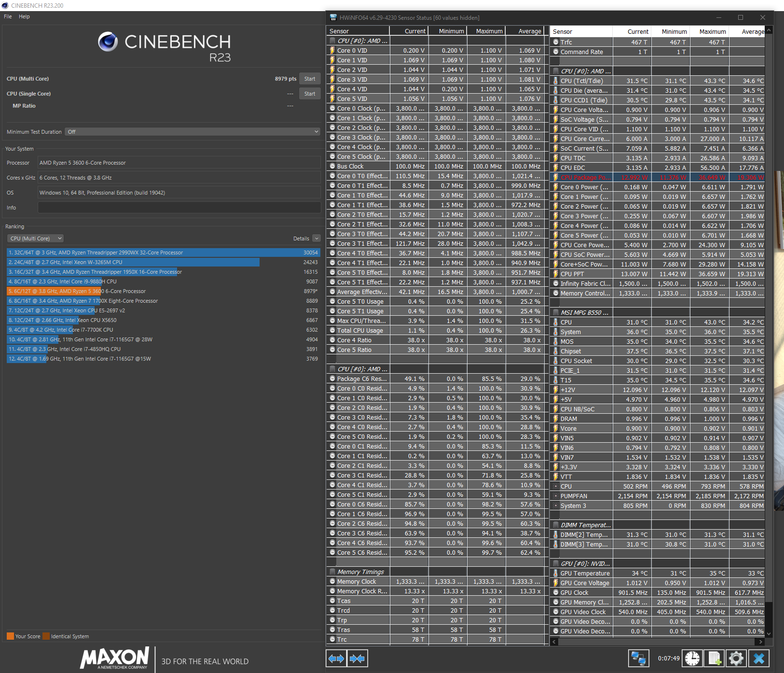Image resolution: width=784 pixels, height=673 pixels.
Task: Open HWiNFO settings via the gear icon
Action: (x=736, y=658)
